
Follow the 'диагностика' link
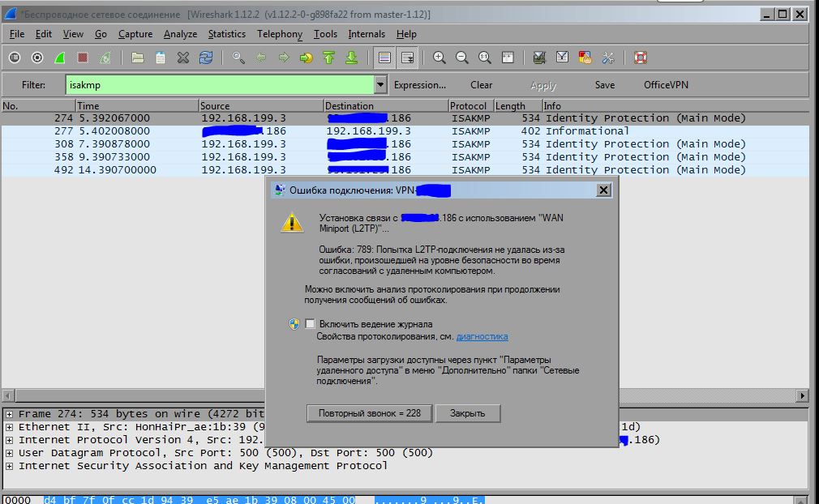pos(482,336)
